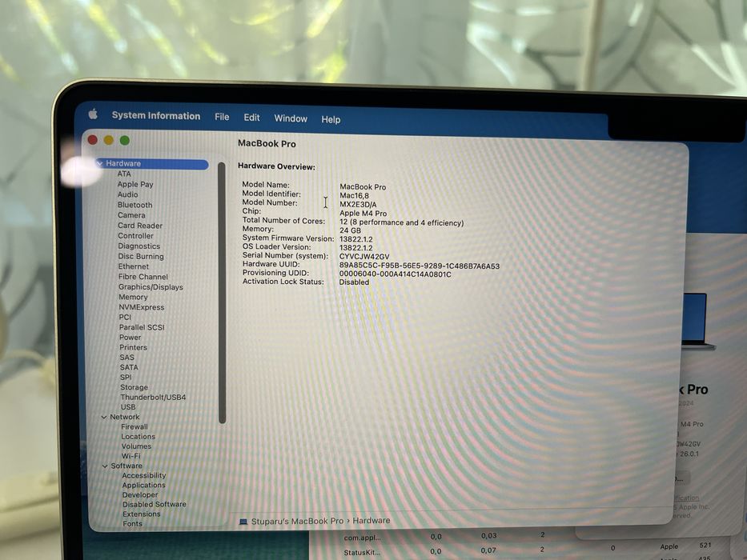This screenshot has height=560, width=747.
Task: Select Disc Burning in the sidebar
Action: coord(141,256)
